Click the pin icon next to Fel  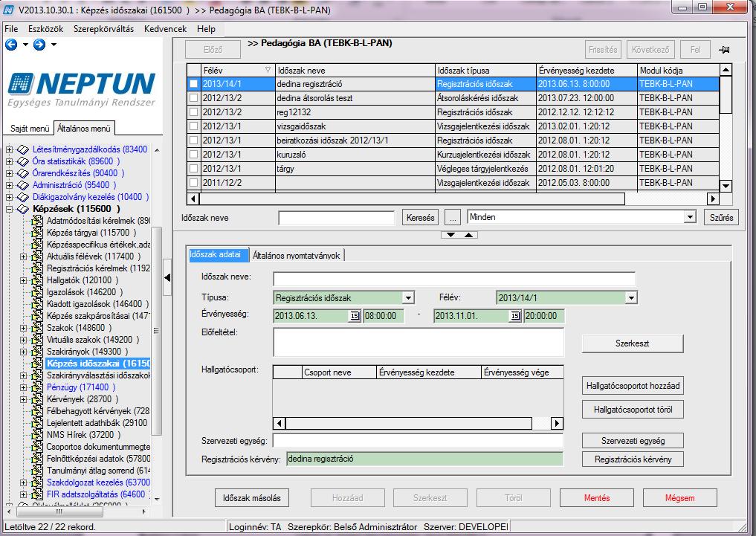coord(724,50)
